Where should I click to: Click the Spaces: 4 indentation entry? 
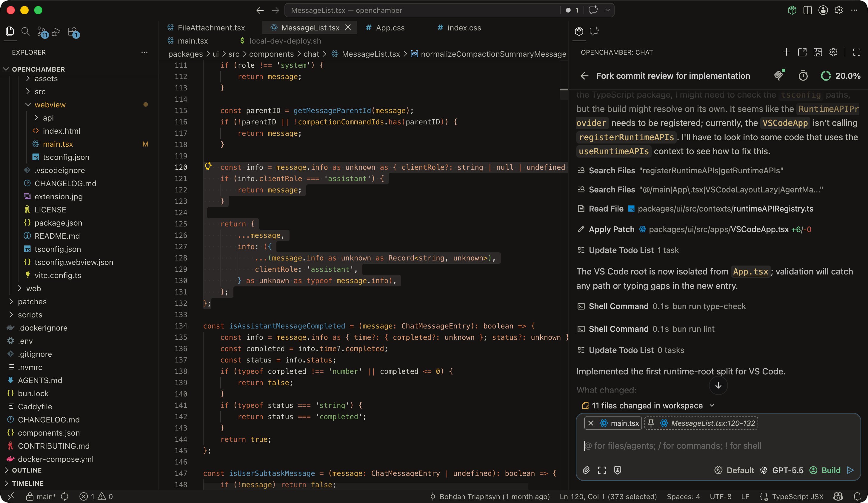point(683,496)
